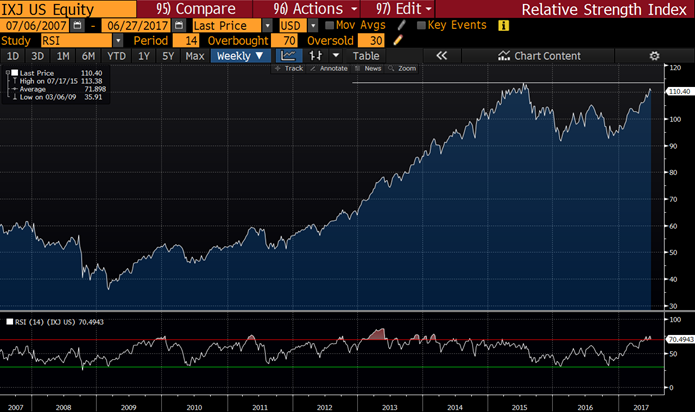Switch to line chart type icon

288,56
